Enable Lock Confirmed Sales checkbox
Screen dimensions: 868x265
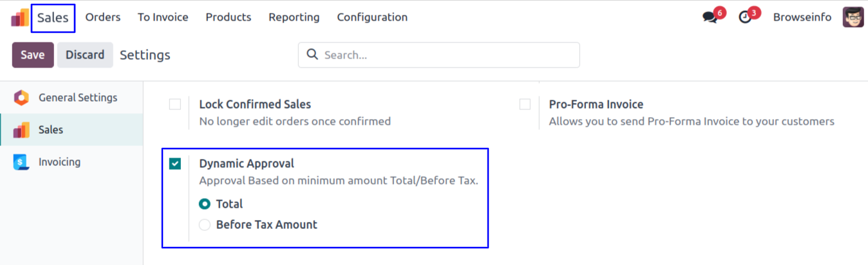click(x=175, y=104)
